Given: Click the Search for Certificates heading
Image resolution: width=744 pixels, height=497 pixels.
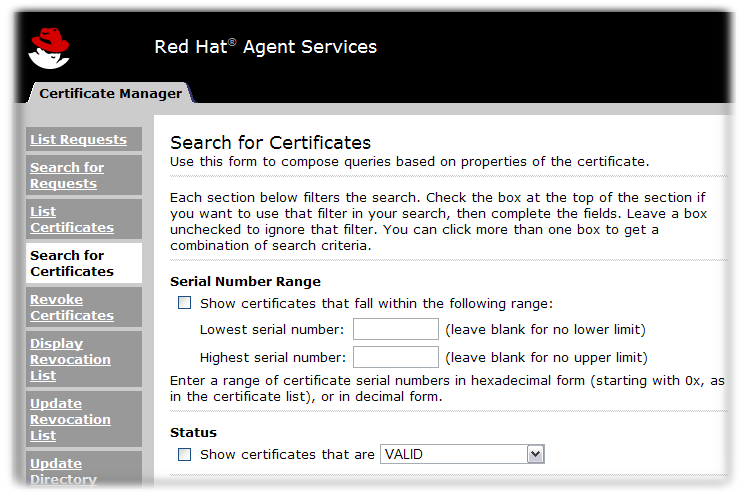Looking at the screenshot, I should coord(270,142).
